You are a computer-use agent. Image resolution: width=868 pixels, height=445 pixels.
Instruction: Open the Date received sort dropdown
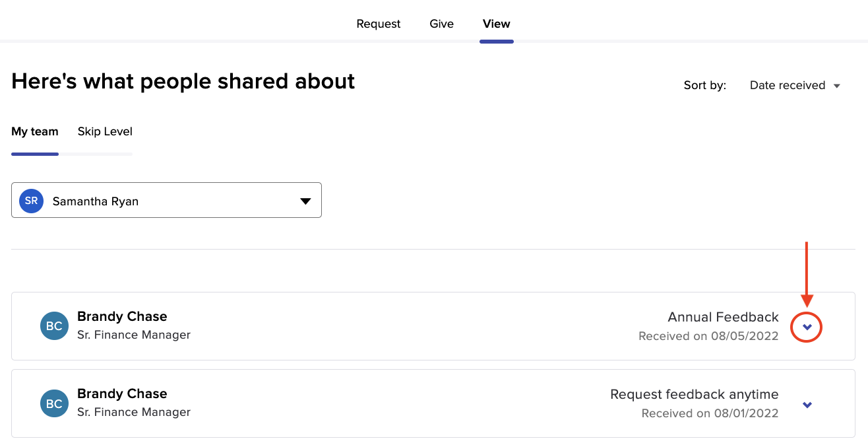pos(795,85)
